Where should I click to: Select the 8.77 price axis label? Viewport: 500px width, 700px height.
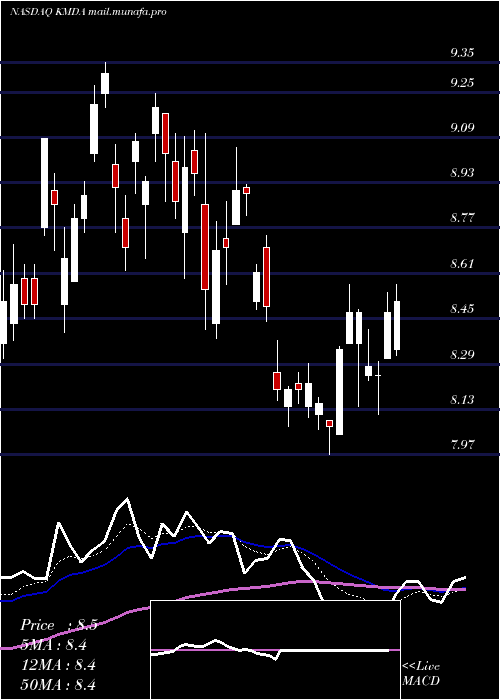(462, 218)
